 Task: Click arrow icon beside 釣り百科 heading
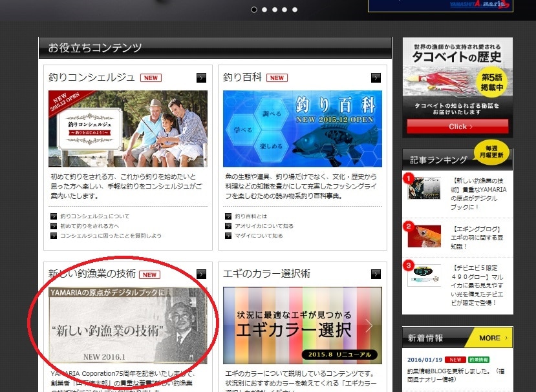tap(376, 78)
